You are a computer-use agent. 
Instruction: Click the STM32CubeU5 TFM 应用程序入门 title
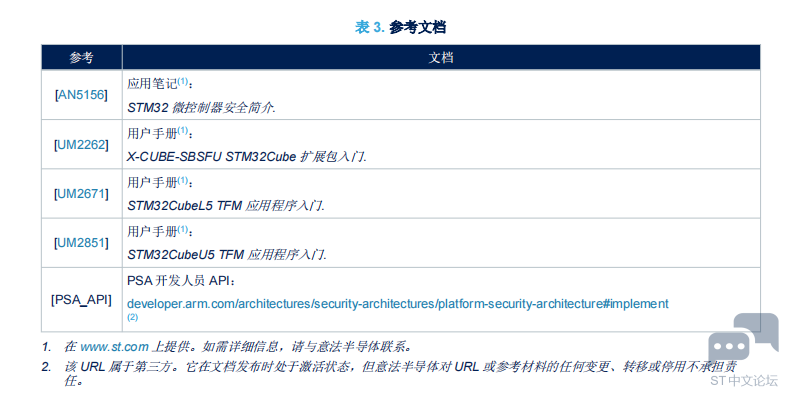coord(227,255)
